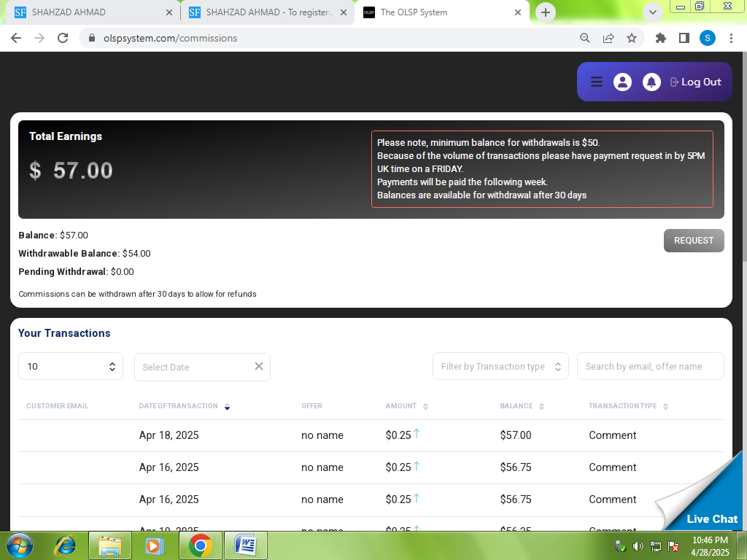Open the notifications bell icon
747x560 pixels.
point(651,82)
